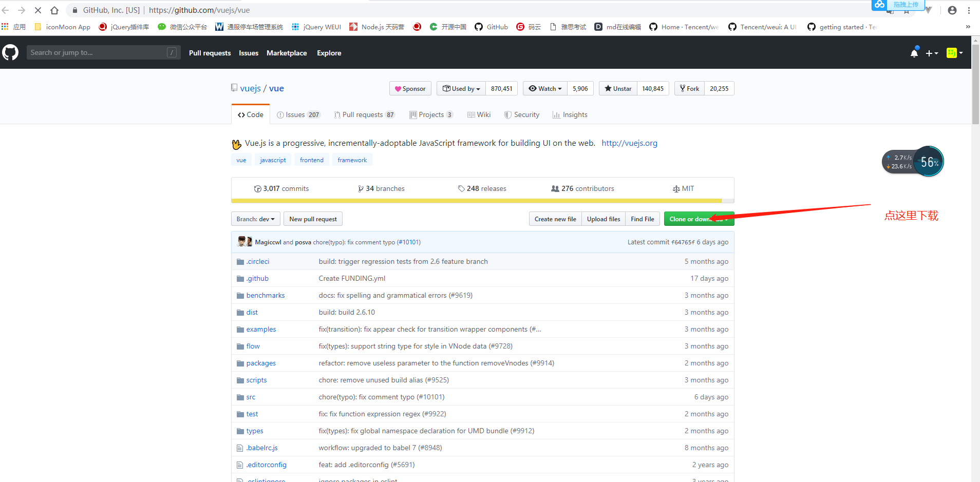Image resolution: width=980 pixels, height=482 pixels.
Task: Focus the Search or jump to field
Action: pyautogui.click(x=103, y=52)
